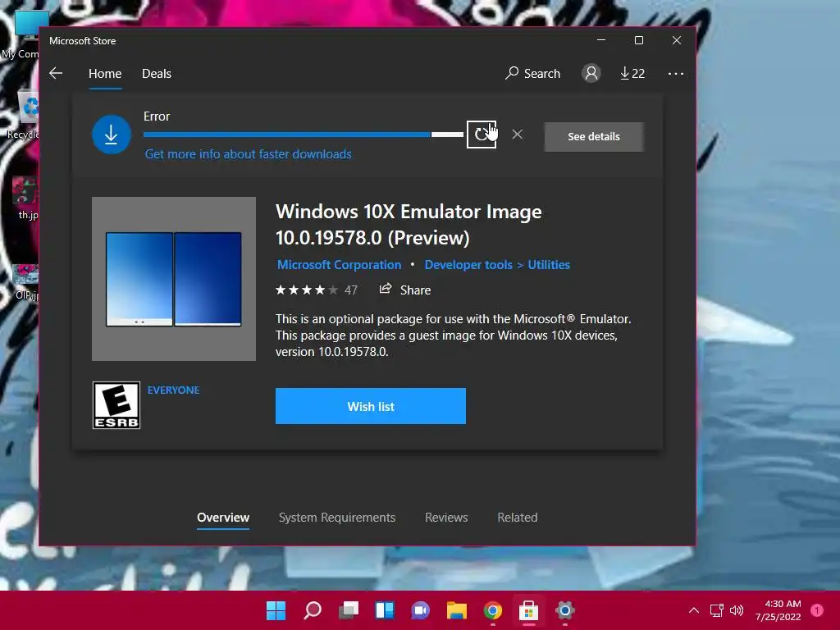Click the ESRB Everyone rating badge
The image size is (840, 630).
(x=116, y=405)
